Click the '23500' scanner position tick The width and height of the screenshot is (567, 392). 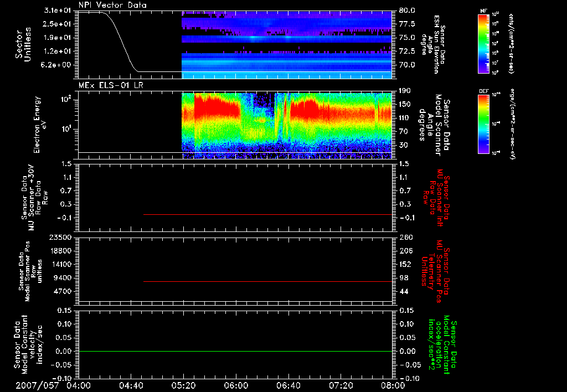[x=60, y=237]
